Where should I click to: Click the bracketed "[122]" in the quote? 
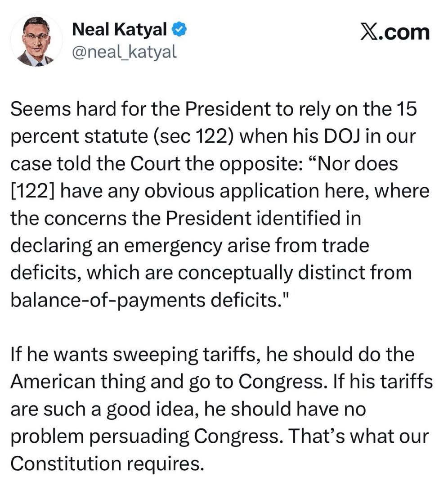pyautogui.click(x=31, y=191)
